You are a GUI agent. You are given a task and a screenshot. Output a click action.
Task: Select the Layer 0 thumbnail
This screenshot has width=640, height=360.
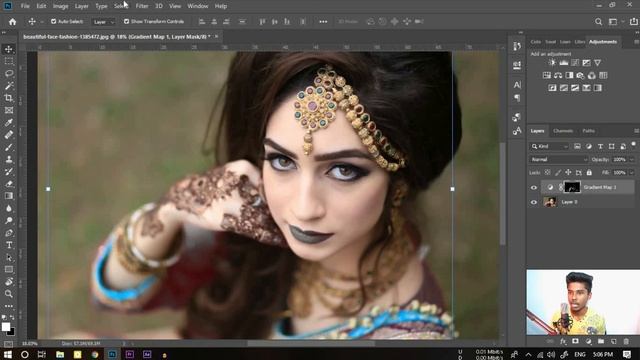pos(550,202)
